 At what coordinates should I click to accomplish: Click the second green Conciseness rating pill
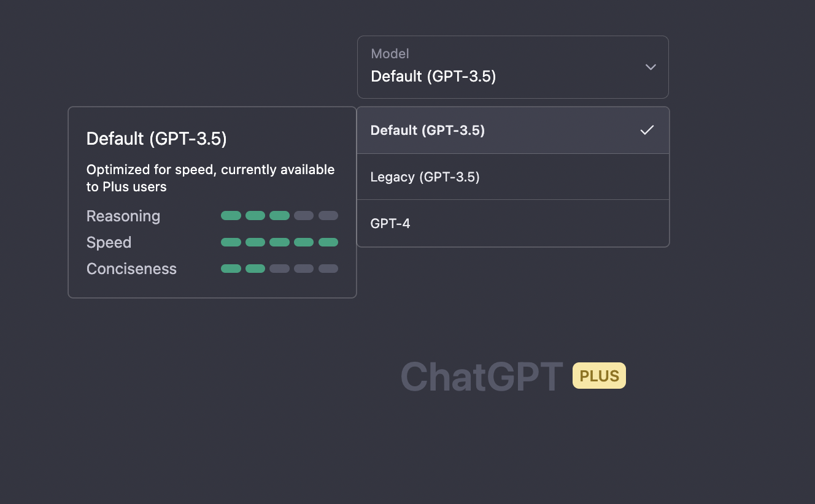(255, 269)
